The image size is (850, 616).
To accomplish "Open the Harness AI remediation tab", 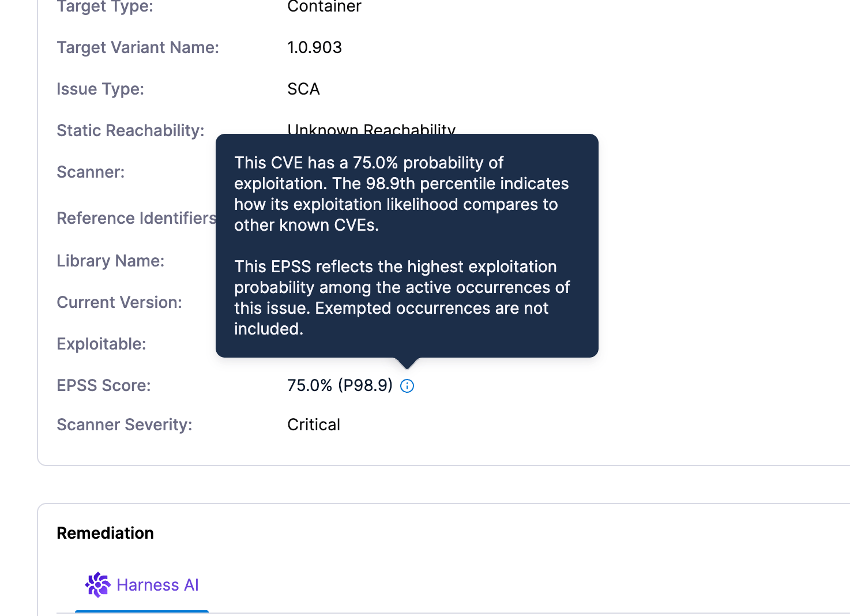I will click(142, 585).
